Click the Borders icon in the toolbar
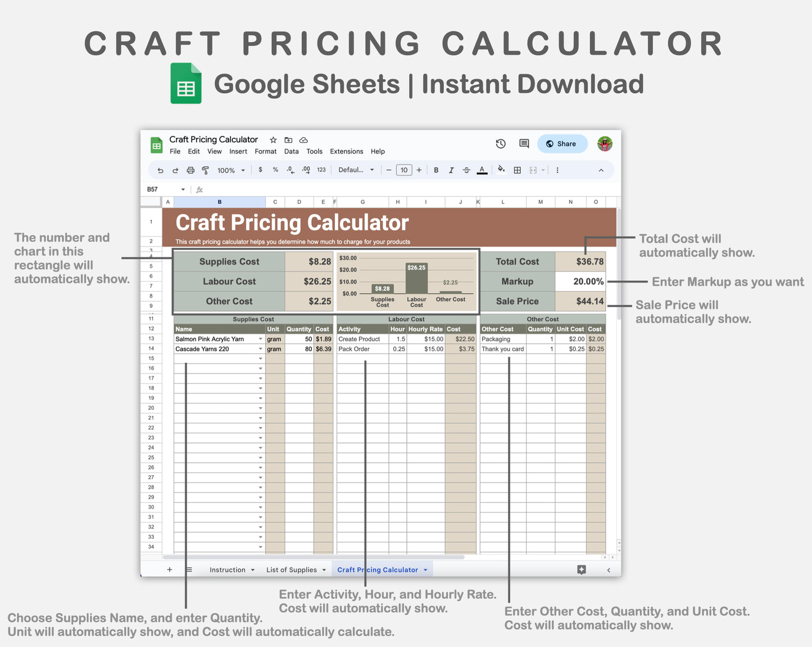 tap(517, 170)
